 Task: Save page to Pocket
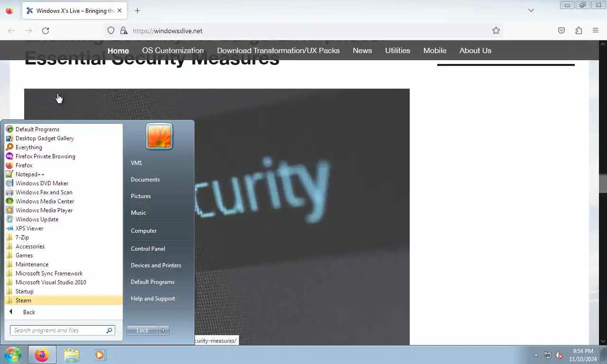point(561,31)
